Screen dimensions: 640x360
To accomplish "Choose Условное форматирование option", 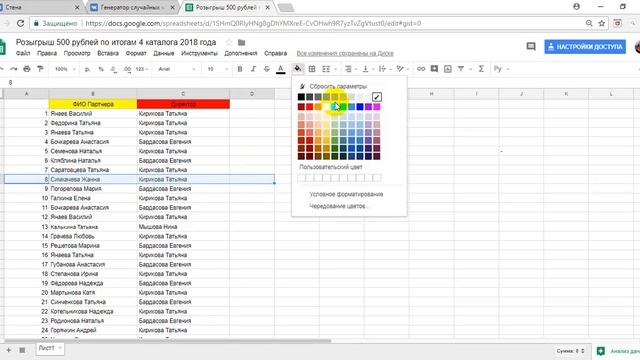I will pos(346,194).
